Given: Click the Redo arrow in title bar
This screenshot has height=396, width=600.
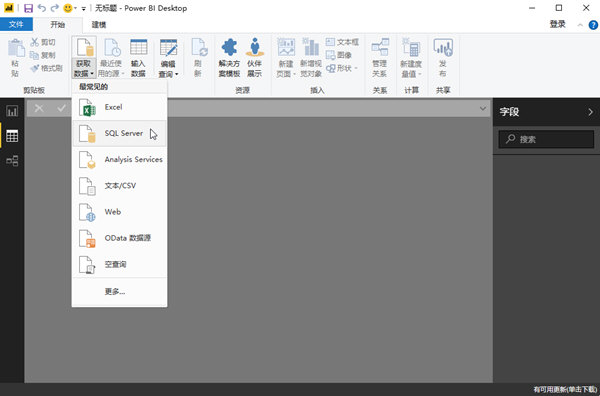Looking at the screenshot, I should pyautogui.click(x=54, y=8).
